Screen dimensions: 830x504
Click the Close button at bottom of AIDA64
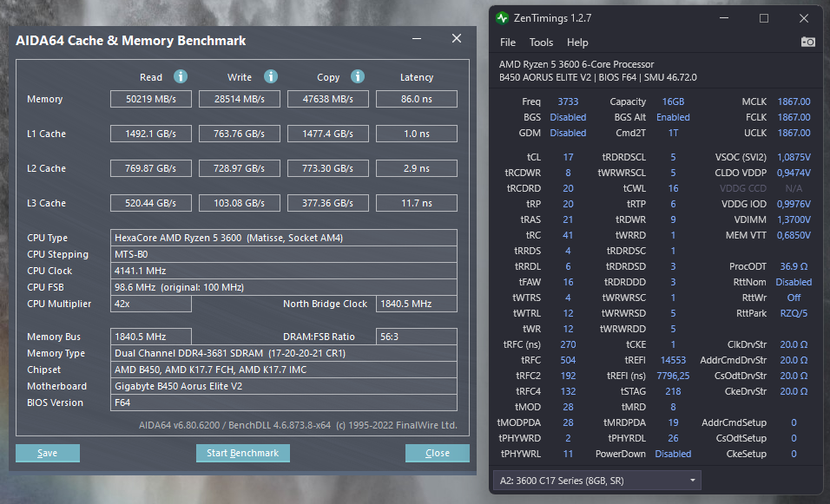click(x=438, y=453)
